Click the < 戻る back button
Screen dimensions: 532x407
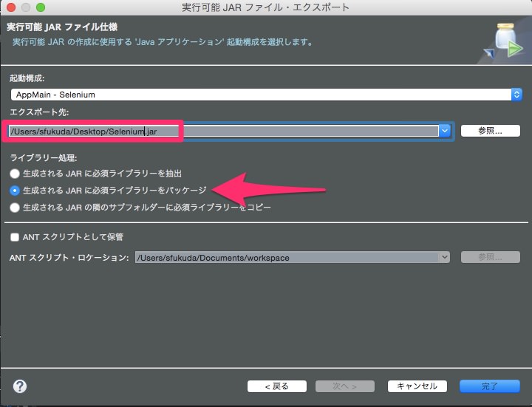pyautogui.click(x=277, y=386)
